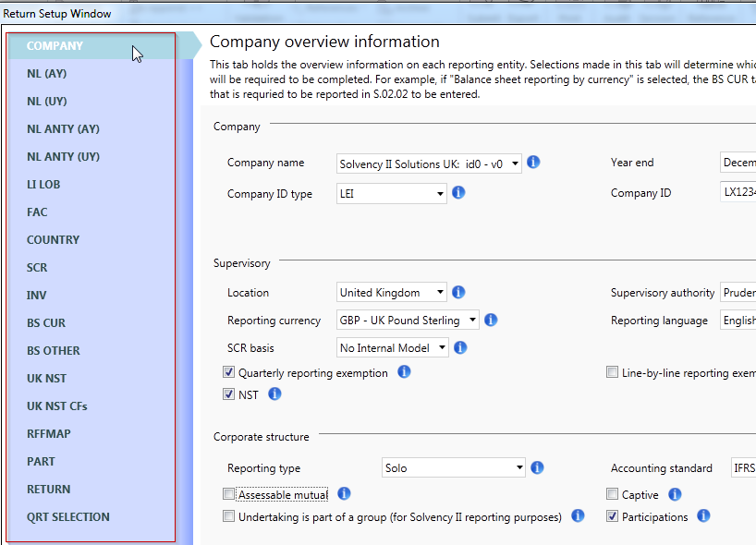Check the Assessable mutual box
The height and width of the screenshot is (545, 756).
[228, 493]
